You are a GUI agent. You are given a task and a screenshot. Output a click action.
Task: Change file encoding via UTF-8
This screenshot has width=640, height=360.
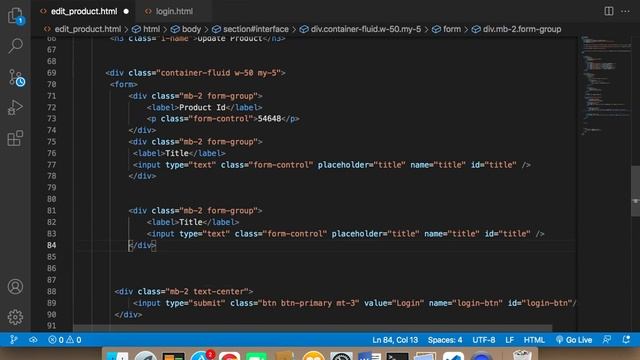[x=484, y=340]
